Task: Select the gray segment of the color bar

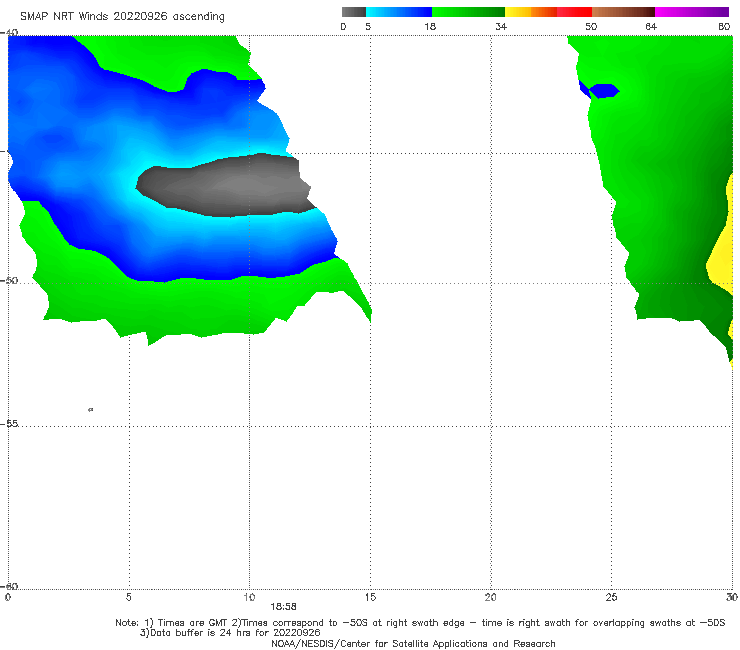Action: (x=353, y=12)
